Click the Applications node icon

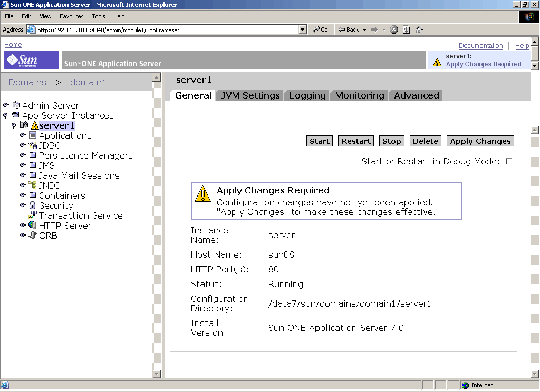point(33,135)
